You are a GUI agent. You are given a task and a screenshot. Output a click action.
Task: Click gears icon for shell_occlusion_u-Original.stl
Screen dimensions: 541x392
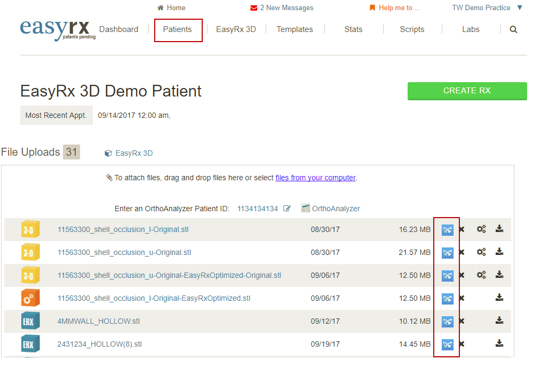(481, 252)
